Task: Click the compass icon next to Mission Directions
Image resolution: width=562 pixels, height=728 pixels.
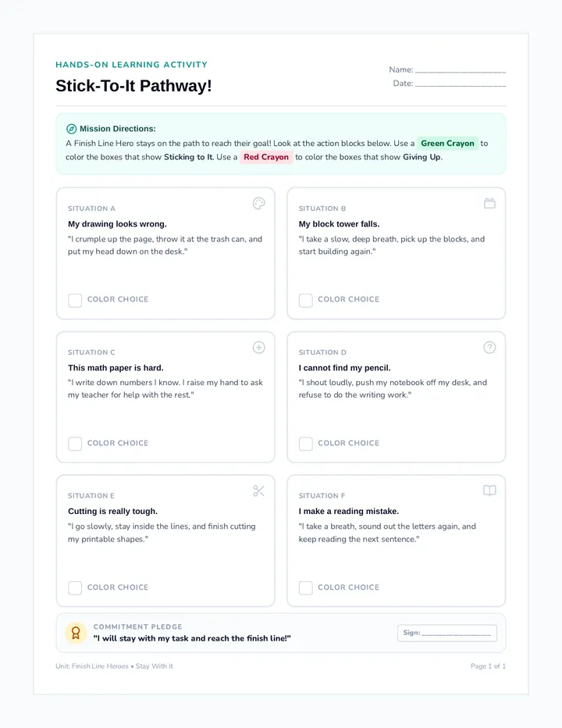Action: pyautogui.click(x=72, y=129)
